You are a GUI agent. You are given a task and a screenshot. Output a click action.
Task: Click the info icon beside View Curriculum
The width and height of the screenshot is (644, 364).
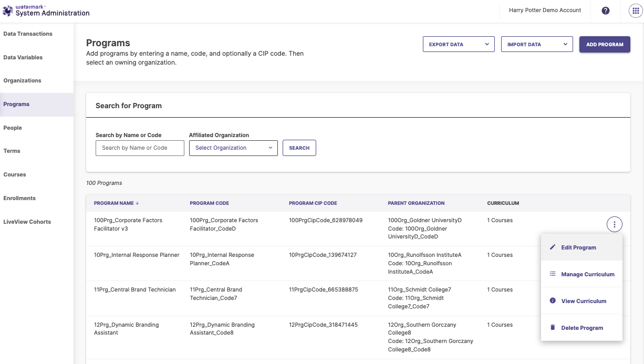[553, 300]
